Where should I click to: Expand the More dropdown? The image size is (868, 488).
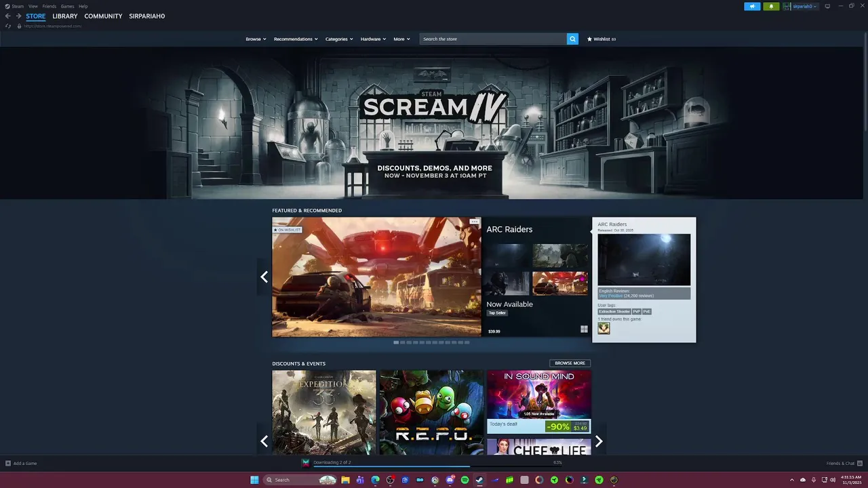click(x=401, y=39)
